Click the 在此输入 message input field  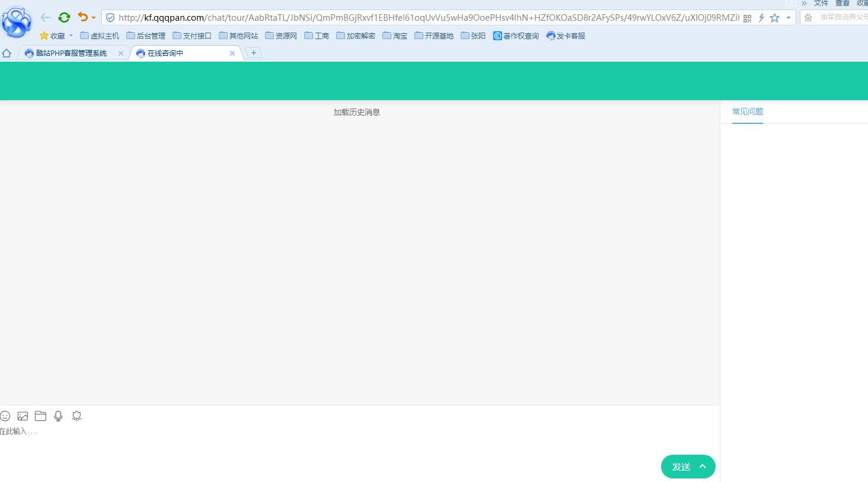click(x=296, y=439)
